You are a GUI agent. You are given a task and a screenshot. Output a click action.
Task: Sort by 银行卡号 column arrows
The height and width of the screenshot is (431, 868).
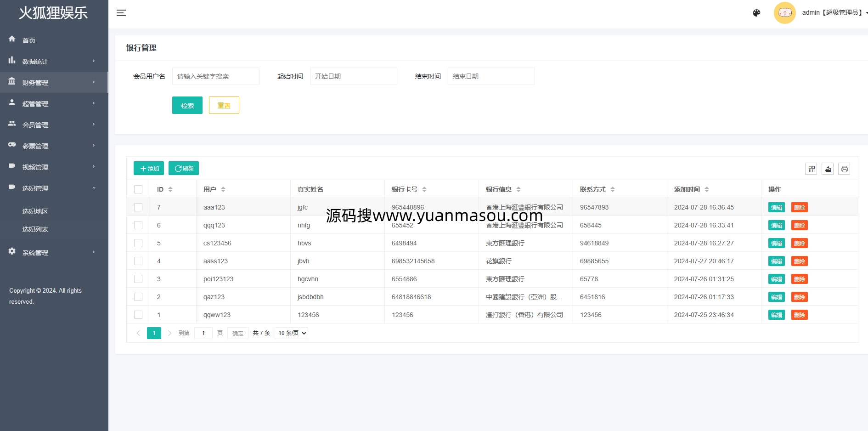pyautogui.click(x=424, y=189)
